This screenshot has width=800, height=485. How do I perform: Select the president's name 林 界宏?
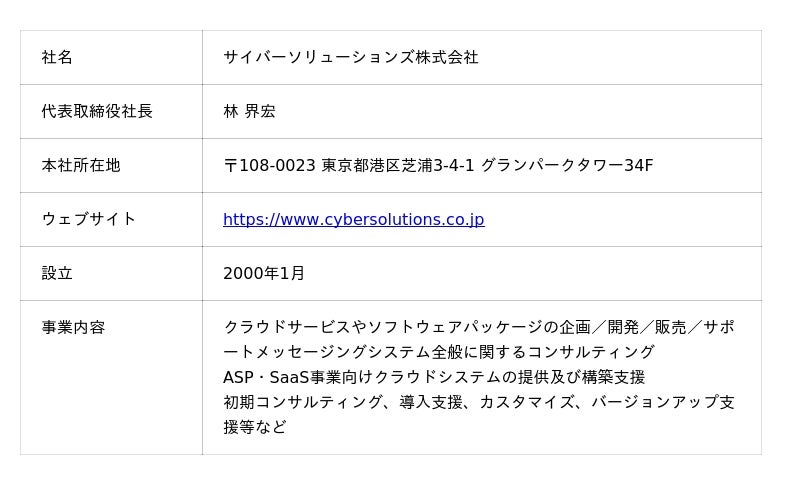[x=249, y=112]
